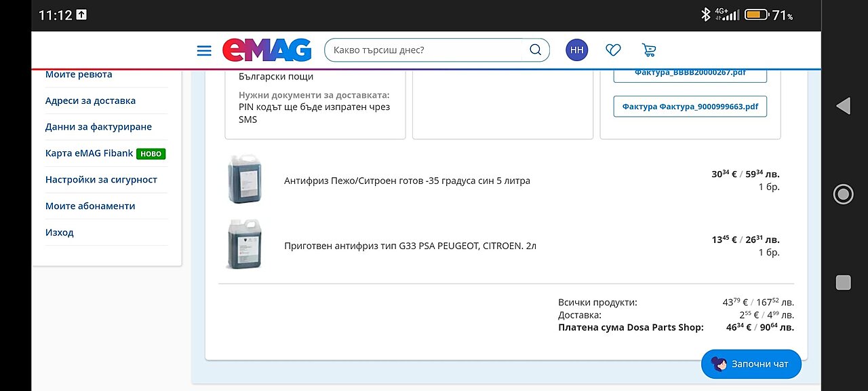Select 'Всички продукти:' label
The width and height of the screenshot is (868, 391).
click(597, 303)
